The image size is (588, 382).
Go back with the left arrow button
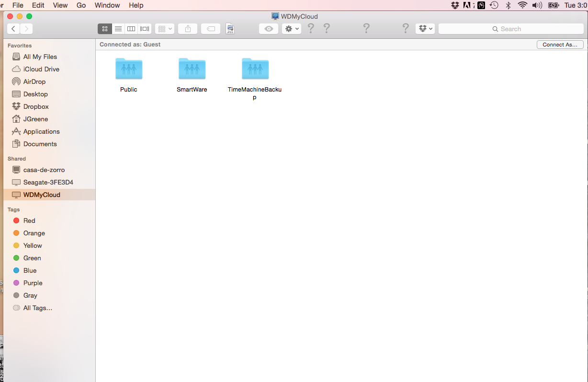point(13,29)
